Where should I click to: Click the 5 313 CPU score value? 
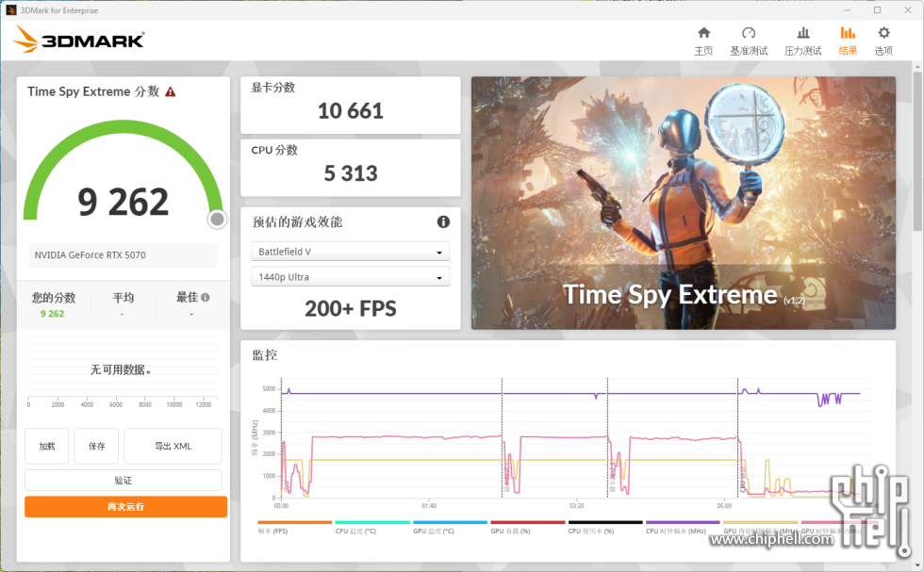tap(351, 173)
